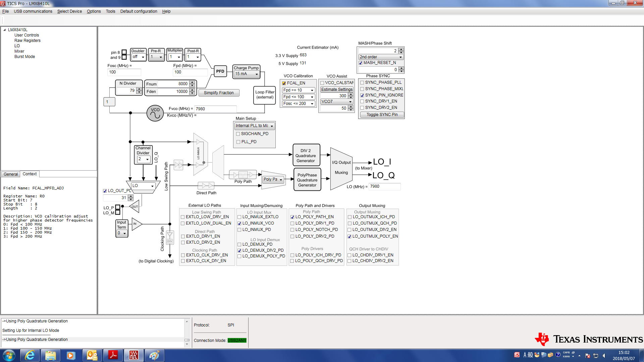
Task: Open the Poly Path selection dropdown
Action: click(x=273, y=180)
